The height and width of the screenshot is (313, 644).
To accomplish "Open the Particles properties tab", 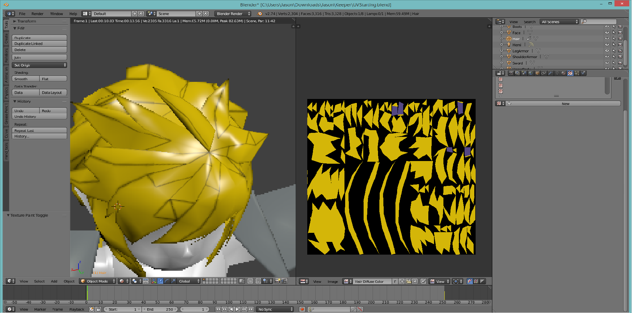I will pyautogui.click(x=577, y=73).
